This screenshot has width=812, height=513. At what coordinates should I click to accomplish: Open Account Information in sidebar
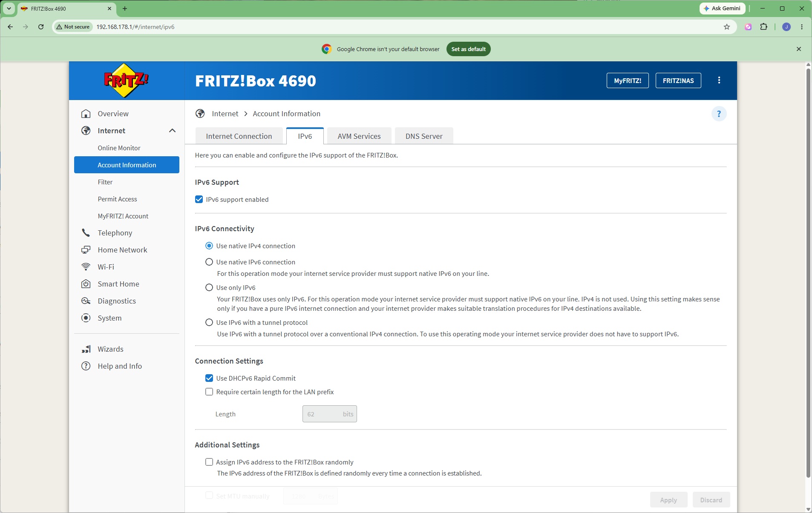[127, 165]
